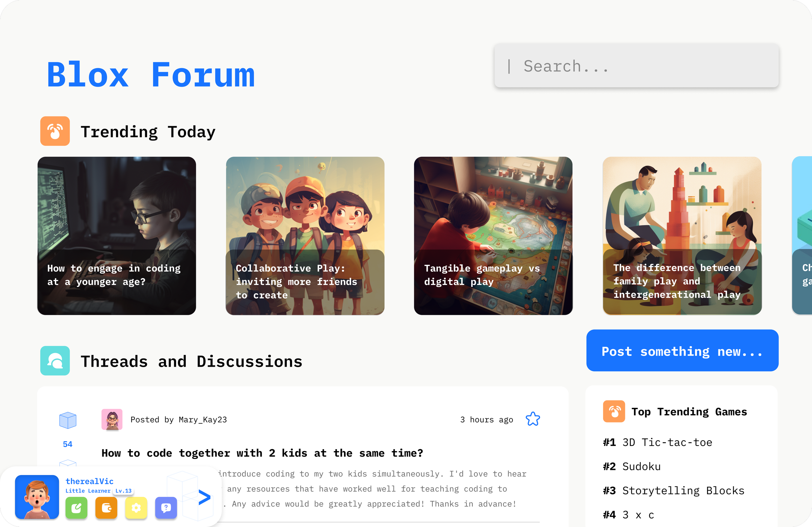Click Mary_Kay23's avatar icon
Screen dimensions: 812x527
[112, 419]
